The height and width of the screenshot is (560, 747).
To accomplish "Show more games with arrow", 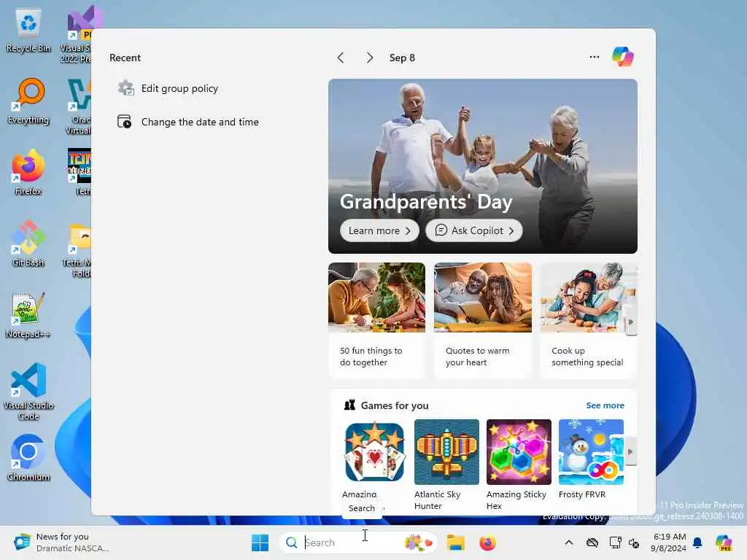I will tap(630, 451).
